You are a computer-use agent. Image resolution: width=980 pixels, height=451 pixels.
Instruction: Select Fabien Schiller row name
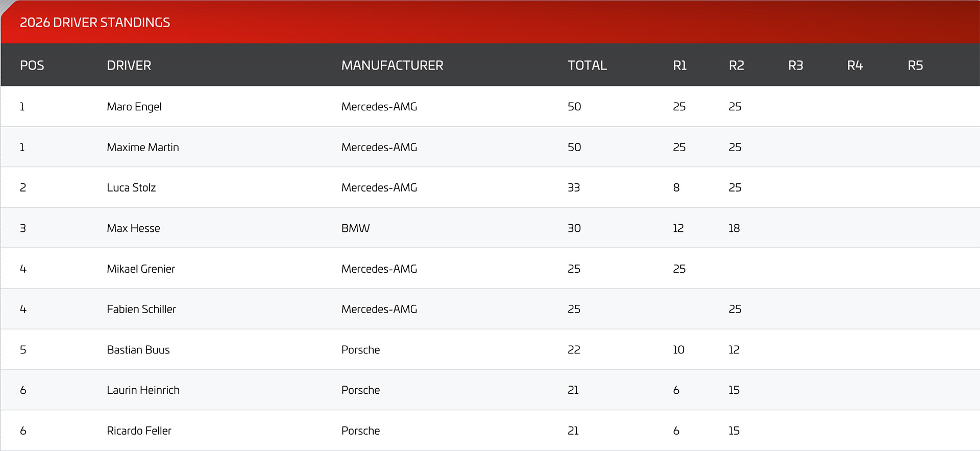[x=141, y=309]
